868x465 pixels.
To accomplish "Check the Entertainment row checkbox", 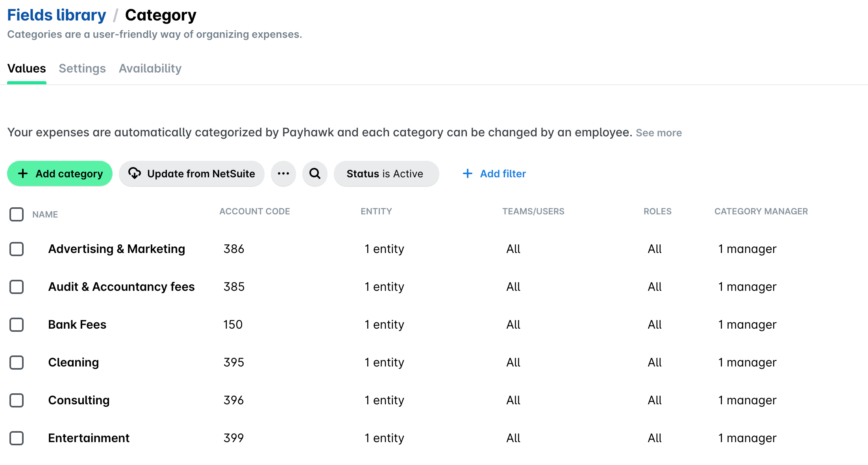I will (x=17, y=438).
